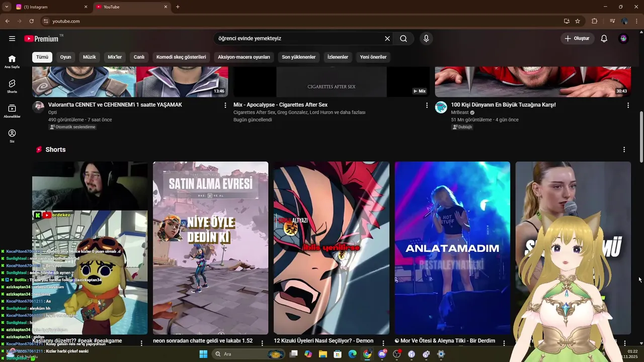Click the YouTube page vertical scrollbar

(x=641, y=137)
